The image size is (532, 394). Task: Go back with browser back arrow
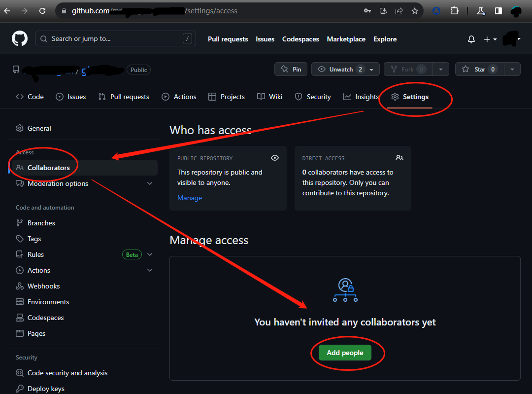7,11
